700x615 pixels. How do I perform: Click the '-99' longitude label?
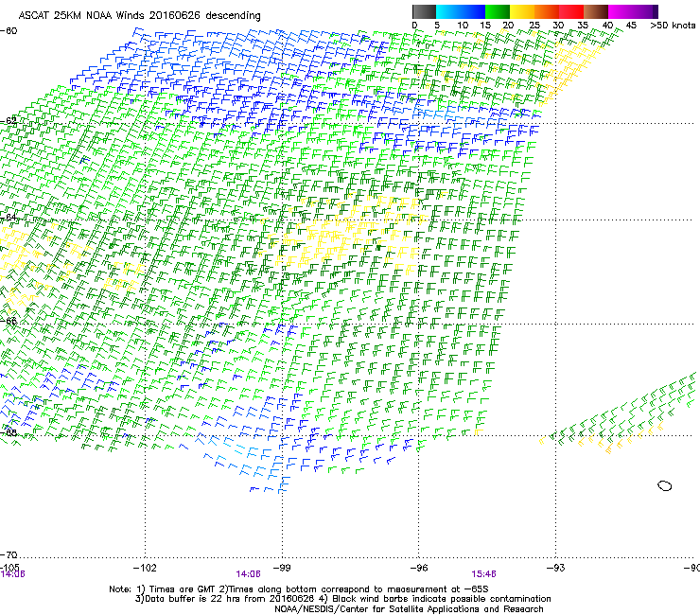[x=282, y=568]
